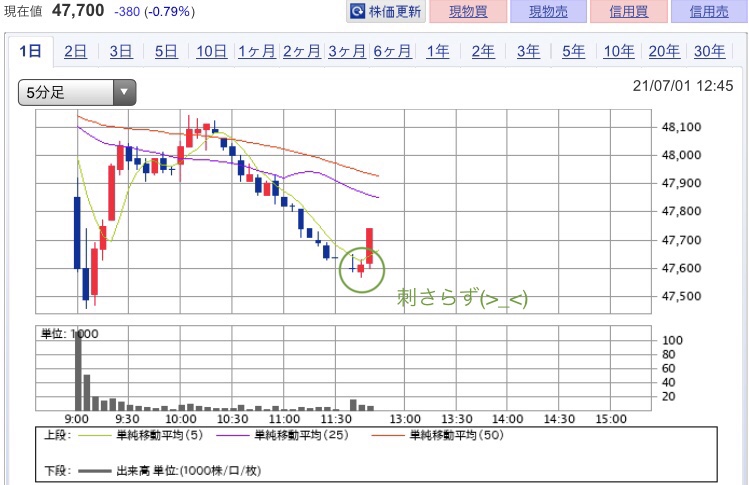Image resolution: width=749 pixels, height=485 pixels.
Task: Show the 3ヶ月 chart
Action: point(347,51)
